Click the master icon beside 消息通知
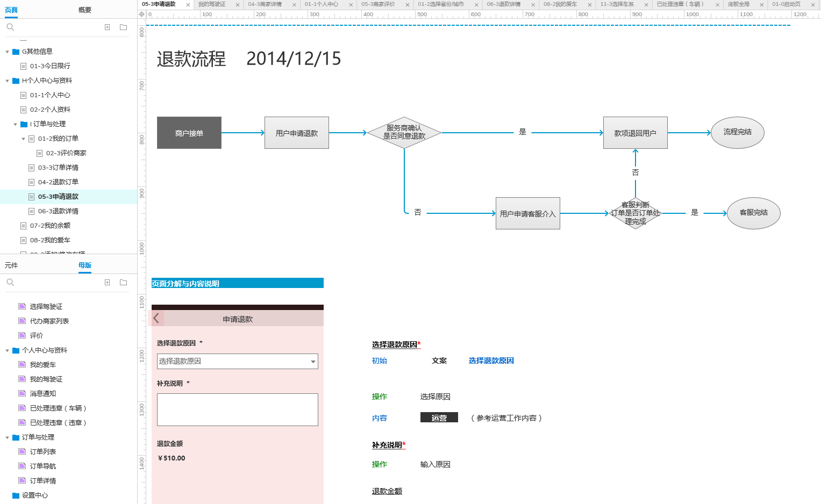 pos(22,393)
